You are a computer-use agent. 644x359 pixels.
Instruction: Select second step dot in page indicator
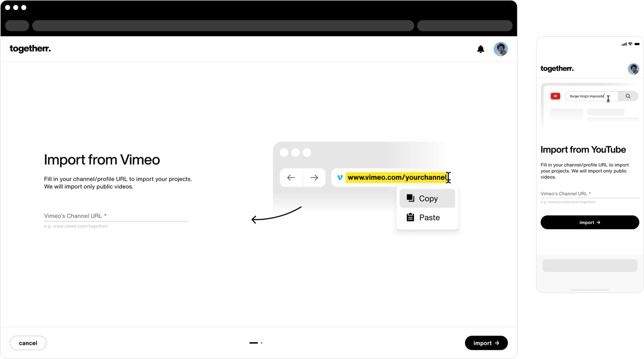(x=262, y=343)
